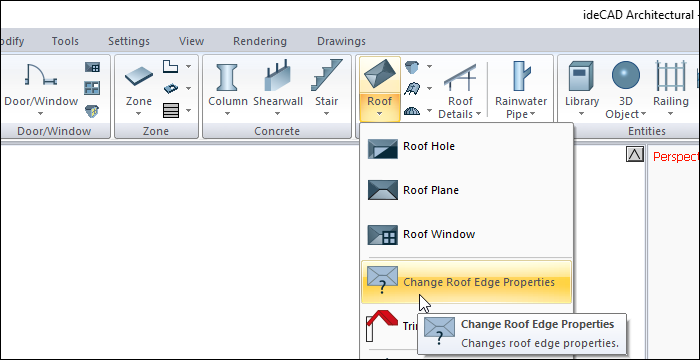Select the 3D Object sphere icon
700x360 pixels.
pyautogui.click(x=625, y=75)
